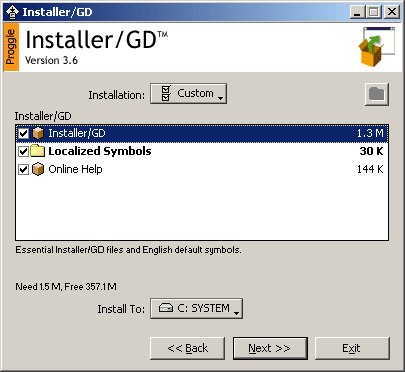Open the Install To C: SYSTEM dropdown
The height and width of the screenshot is (372, 405).
(x=196, y=308)
